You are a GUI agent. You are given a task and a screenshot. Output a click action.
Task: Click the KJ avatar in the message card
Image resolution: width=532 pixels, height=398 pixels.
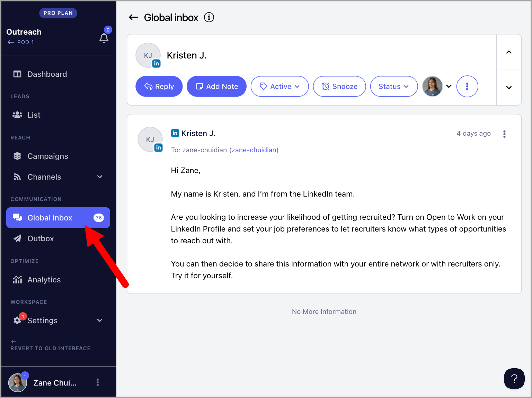[150, 139]
